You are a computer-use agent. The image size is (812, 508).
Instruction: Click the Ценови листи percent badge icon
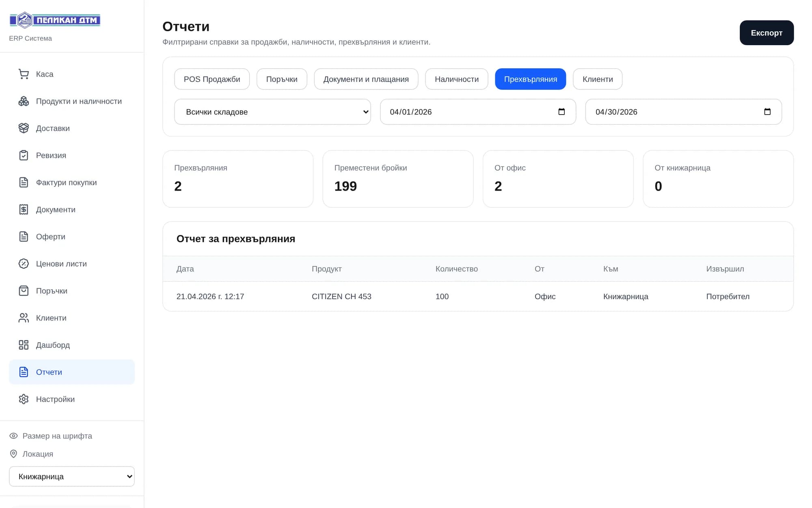(x=24, y=264)
